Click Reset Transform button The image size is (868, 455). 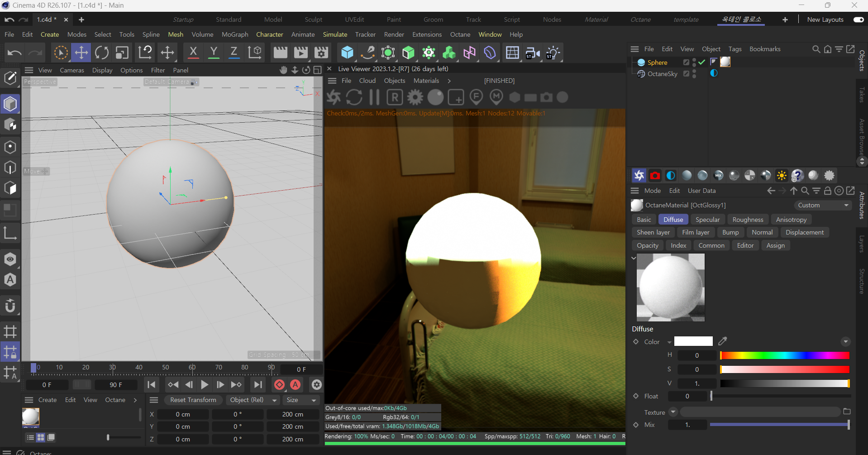[x=193, y=400]
